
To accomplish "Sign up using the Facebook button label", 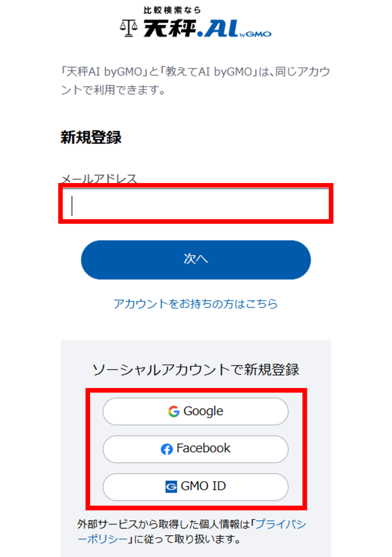I will pyautogui.click(x=203, y=448).
